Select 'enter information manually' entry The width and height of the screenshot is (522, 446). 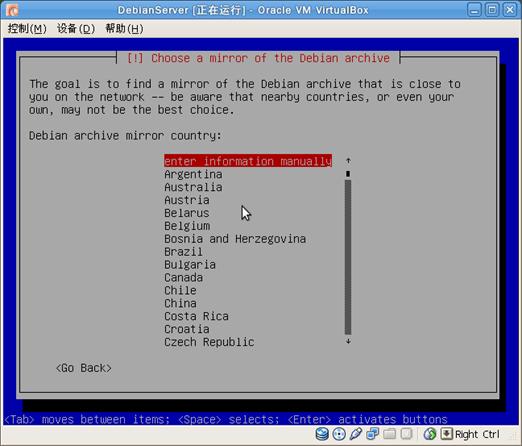pyautogui.click(x=248, y=161)
